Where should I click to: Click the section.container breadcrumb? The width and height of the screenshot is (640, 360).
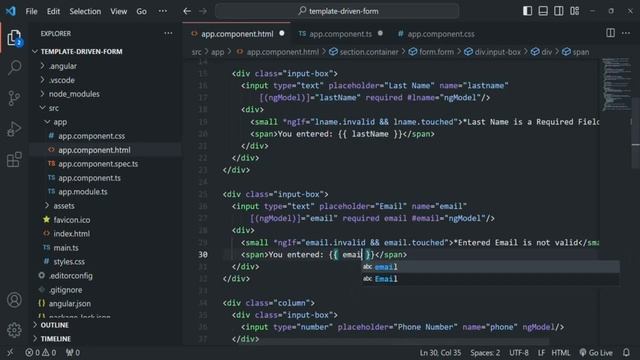(x=364, y=52)
